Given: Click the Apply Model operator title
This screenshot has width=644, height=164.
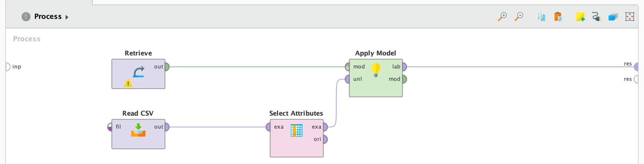Looking at the screenshot, I should (376, 53).
